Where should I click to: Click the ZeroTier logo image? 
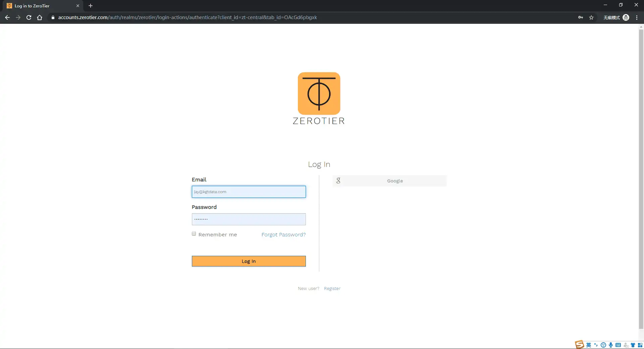[319, 94]
